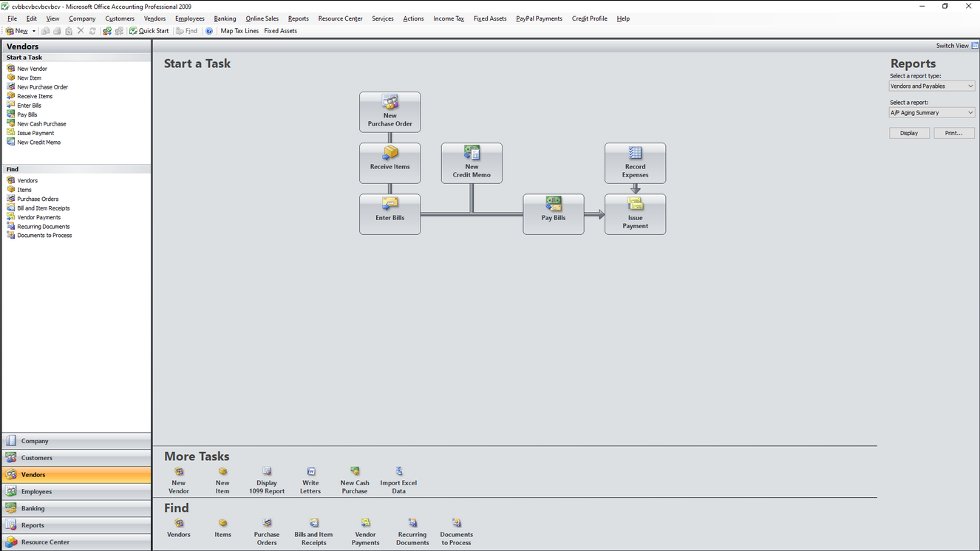Click Vendors icon in bottom Find section

179,523
